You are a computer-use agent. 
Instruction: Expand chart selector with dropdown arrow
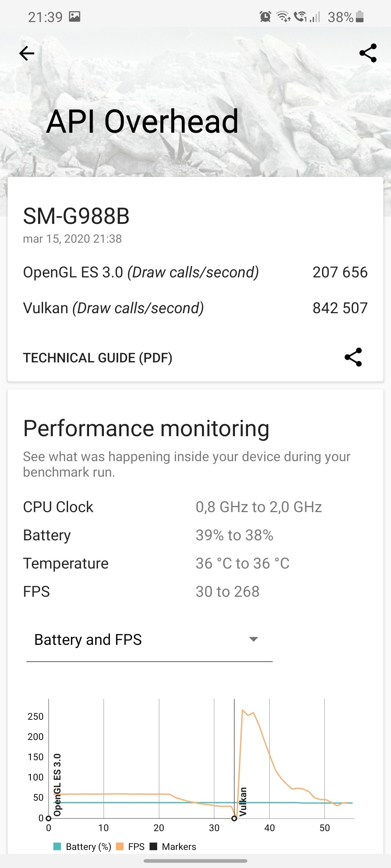(254, 639)
